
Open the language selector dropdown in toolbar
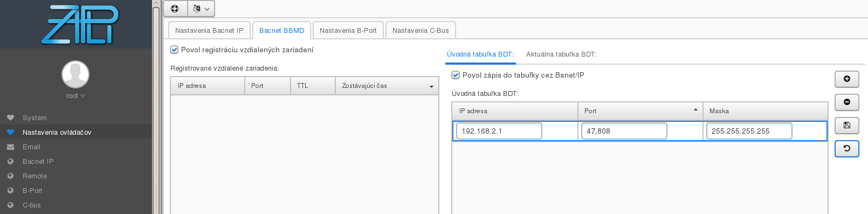(201, 9)
